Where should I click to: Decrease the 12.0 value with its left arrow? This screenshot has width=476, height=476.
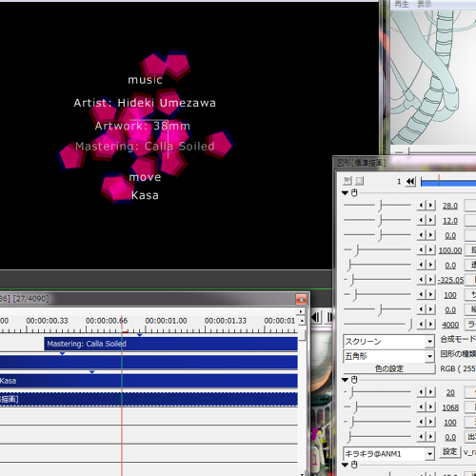pyautogui.click(x=421, y=220)
